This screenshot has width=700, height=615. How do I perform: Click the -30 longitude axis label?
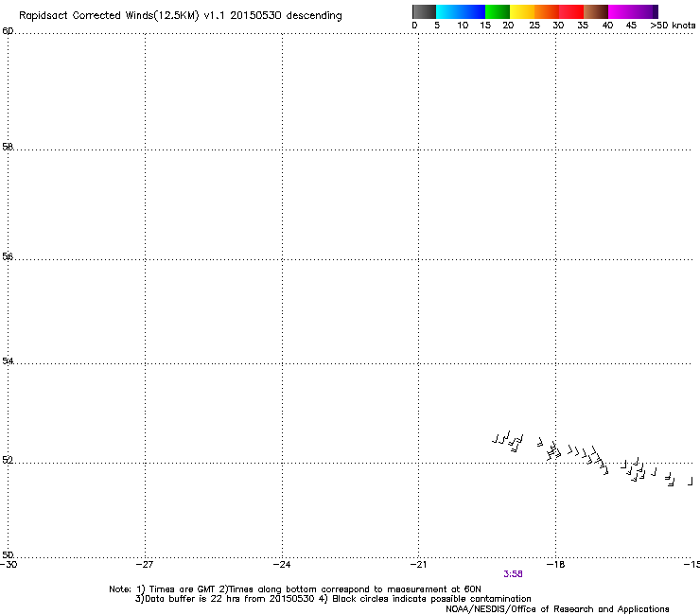click(9, 565)
